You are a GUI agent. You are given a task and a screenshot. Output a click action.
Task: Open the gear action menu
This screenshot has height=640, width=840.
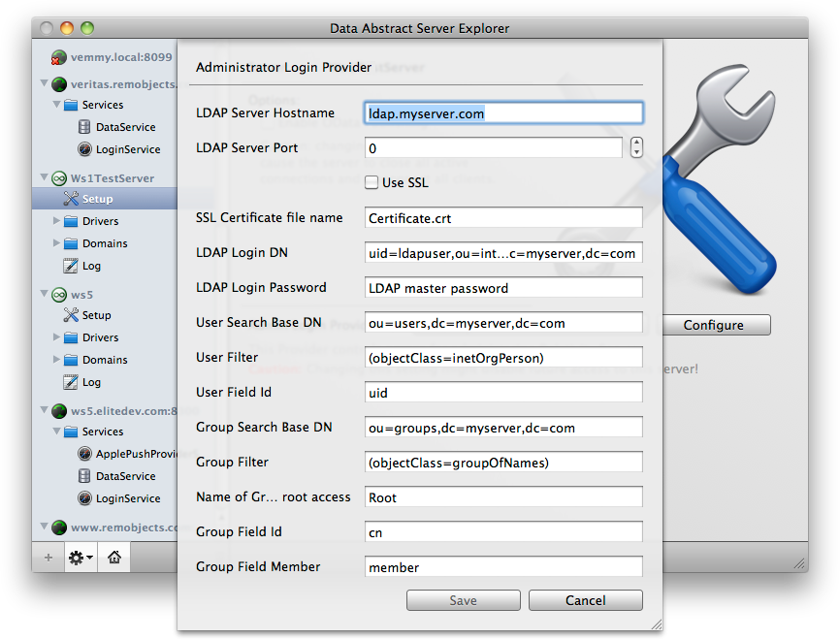pos(81,558)
